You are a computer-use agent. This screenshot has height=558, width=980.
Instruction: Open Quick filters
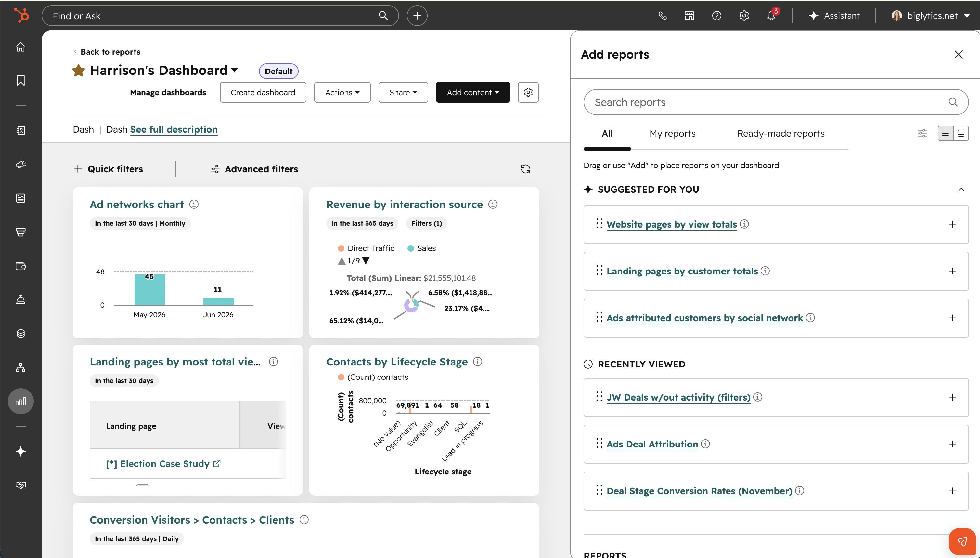tap(109, 169)
